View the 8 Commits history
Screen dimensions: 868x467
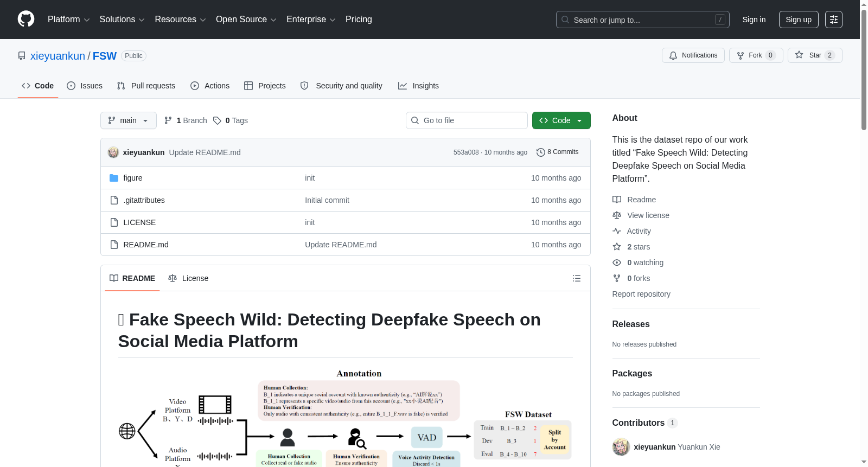tap(558, 152)
